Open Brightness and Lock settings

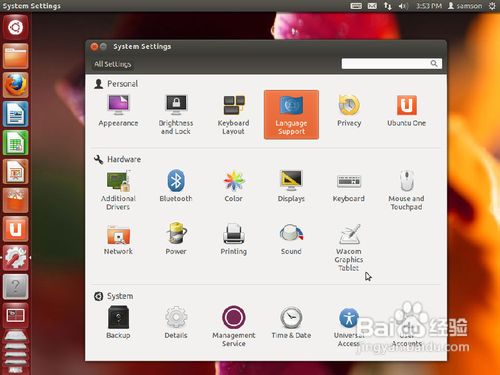(176, 115)
